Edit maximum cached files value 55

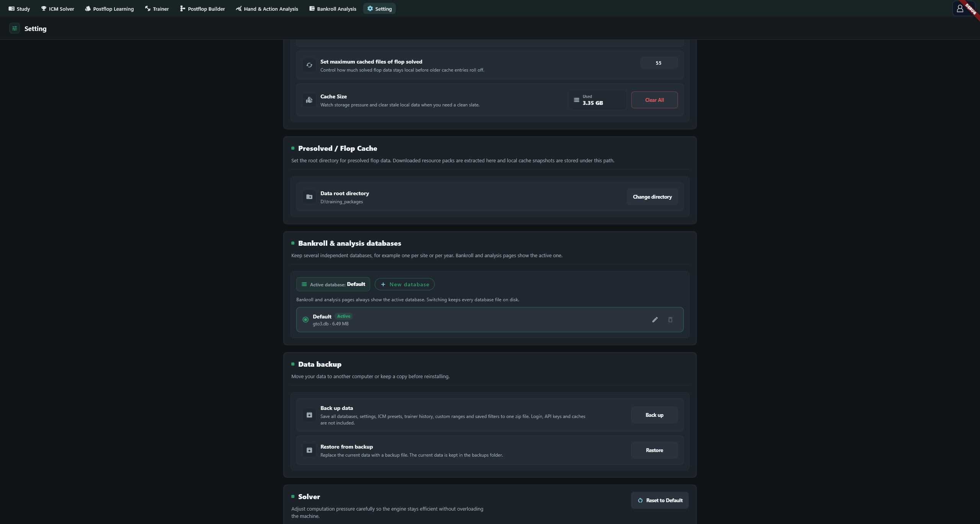[x=659, y=63]
